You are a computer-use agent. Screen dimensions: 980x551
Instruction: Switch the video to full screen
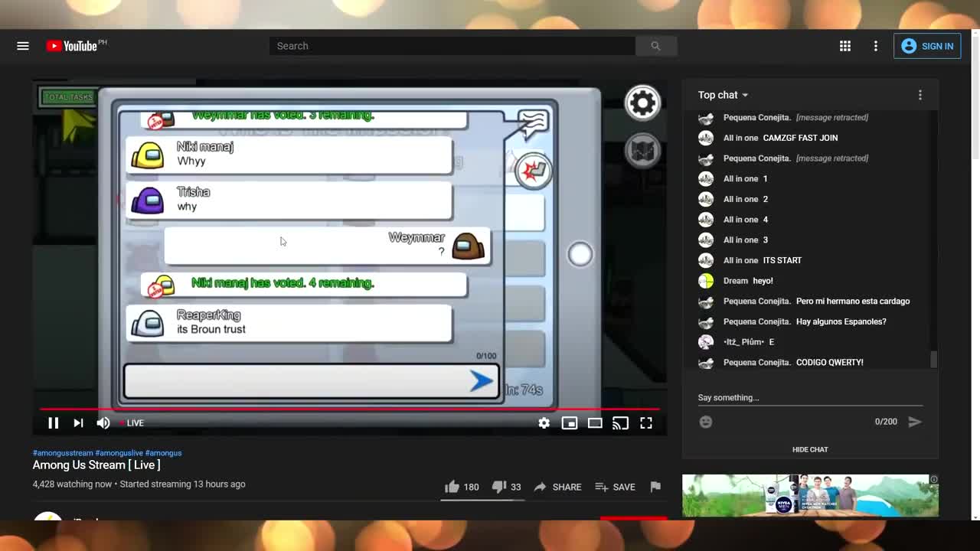tap(646, 422)
